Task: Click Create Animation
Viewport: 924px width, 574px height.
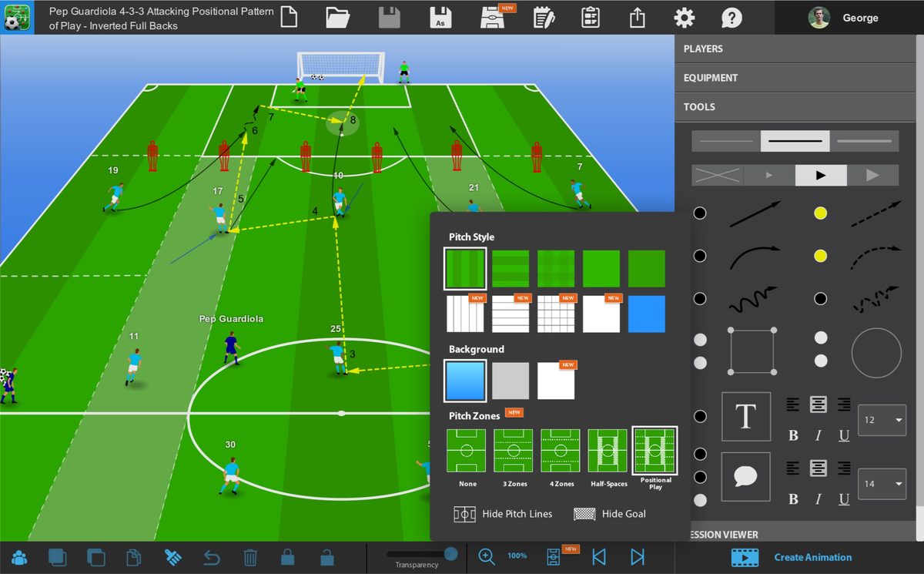Action: (x=792, y=557)
